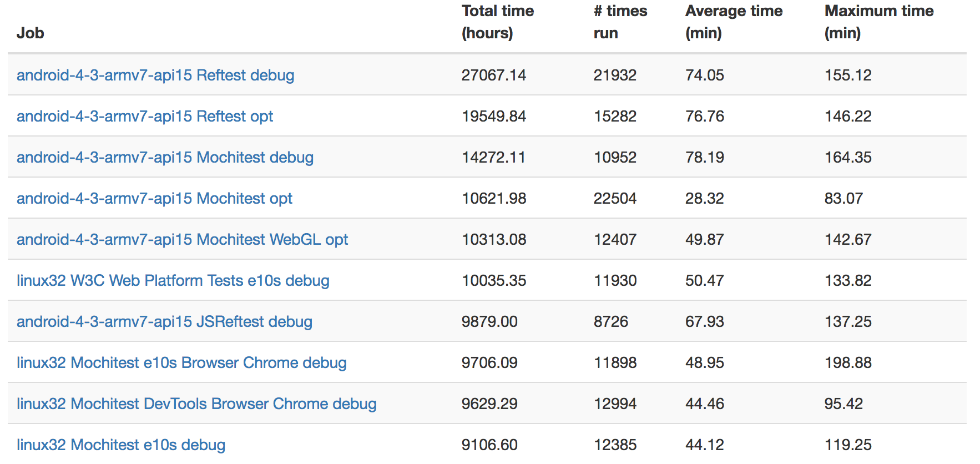Click android-4-3-armv7-api15 Mochitest debug link

click(165, 157)
